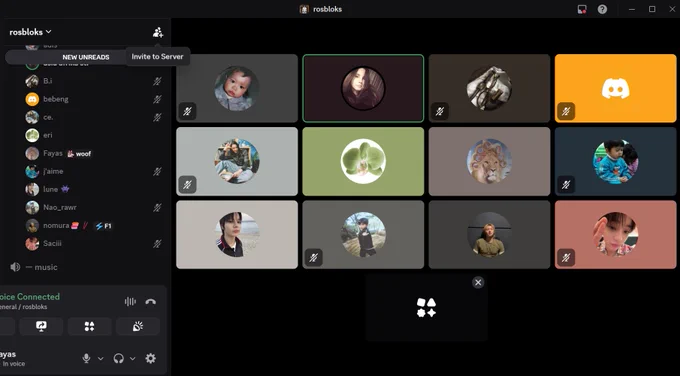Open the soundboard button

point(138,326)
